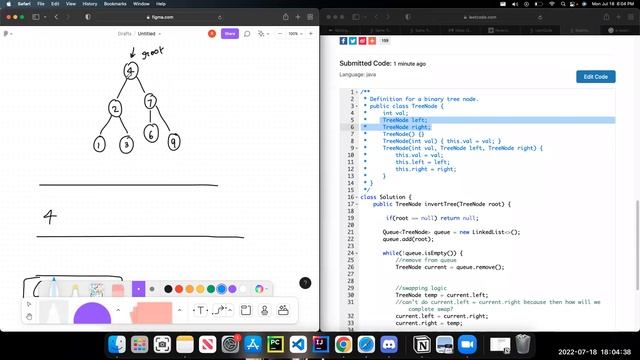Click the leetcode.com address bar
Screen dimensions: 640x360
[480, 17]
